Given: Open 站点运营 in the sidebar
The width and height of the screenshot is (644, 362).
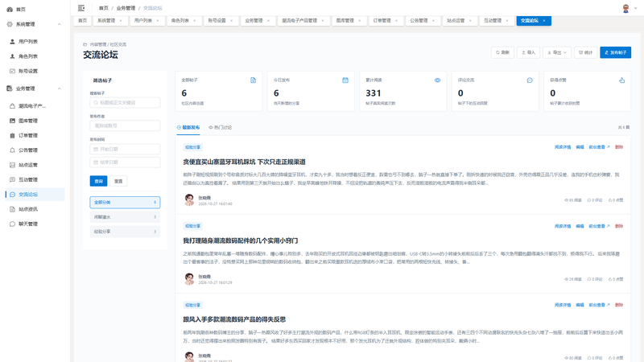Looking at the screenshot, I should click(x=28, y=165).
